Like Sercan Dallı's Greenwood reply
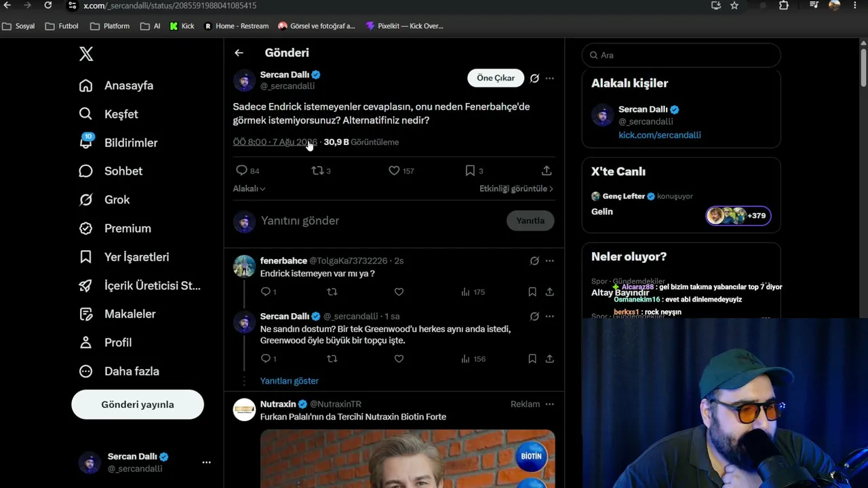This screenshot has width=868, height=488. 399,359
